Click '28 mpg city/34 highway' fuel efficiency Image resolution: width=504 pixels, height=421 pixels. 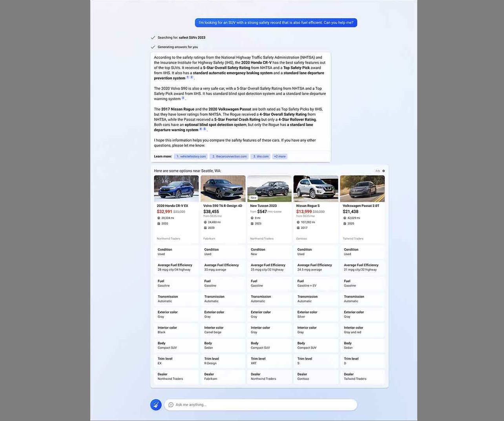[174, 270]
